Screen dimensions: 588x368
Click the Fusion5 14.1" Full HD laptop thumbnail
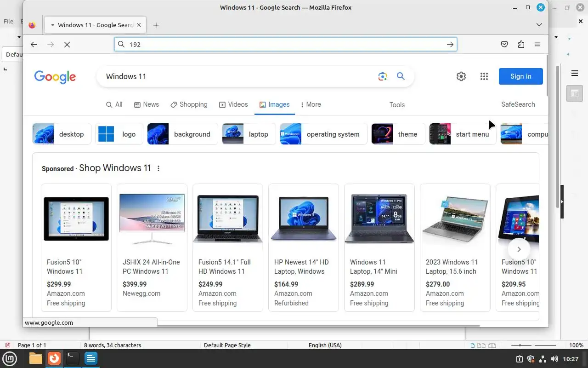tap(228, 219)
